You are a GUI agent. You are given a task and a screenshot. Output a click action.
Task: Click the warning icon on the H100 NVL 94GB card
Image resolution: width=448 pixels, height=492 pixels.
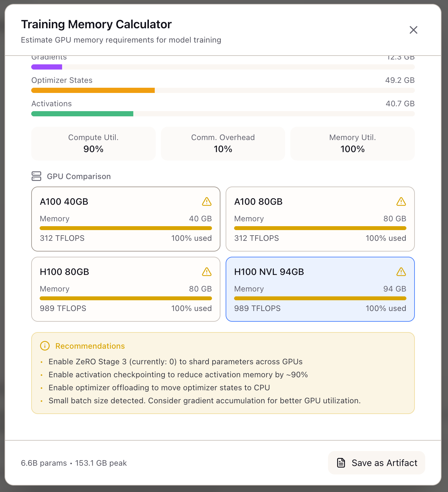pyautogui.click(x=401, y=272)
